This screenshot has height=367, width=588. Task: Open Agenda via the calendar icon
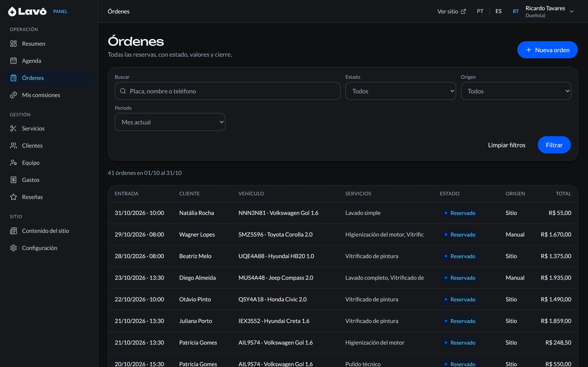(13, 61)
